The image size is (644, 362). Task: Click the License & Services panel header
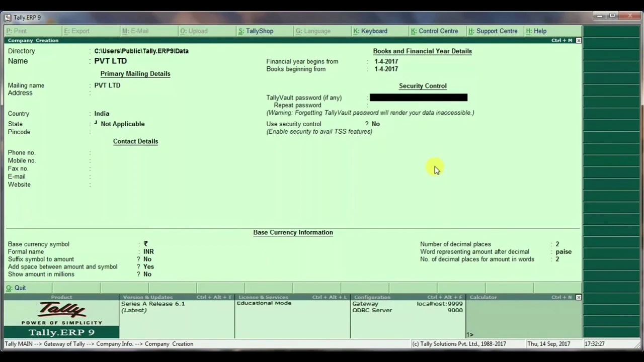(292, 297)
